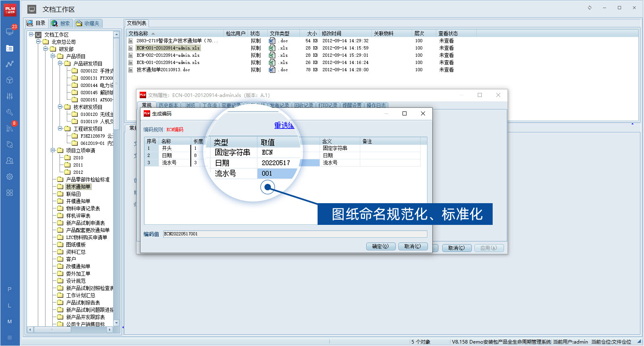Click the gear settings sidebar icon
Screen dimensions: 644x346
(10, 177)
